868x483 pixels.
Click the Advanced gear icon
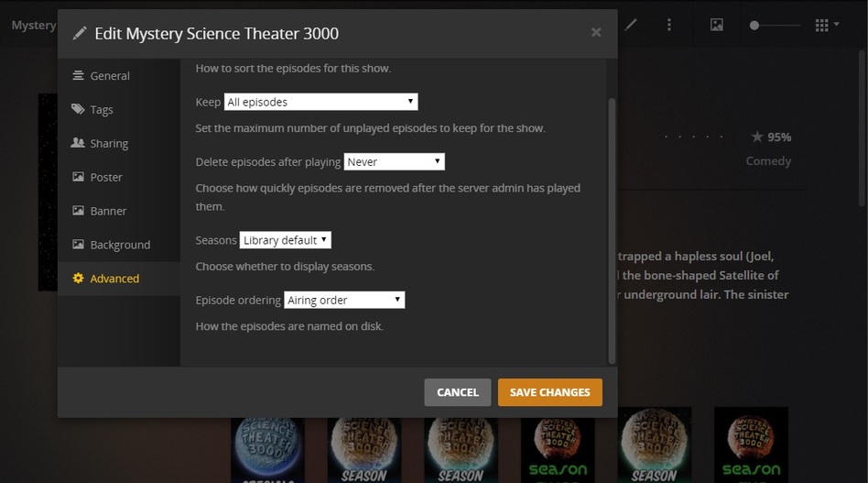[78, 278]
